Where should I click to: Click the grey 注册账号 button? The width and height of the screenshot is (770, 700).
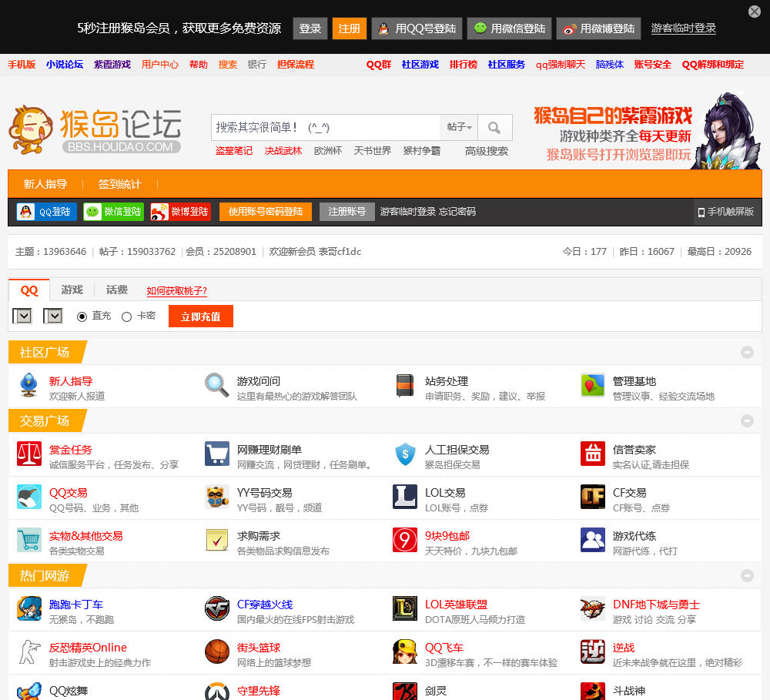click(347, 212)
